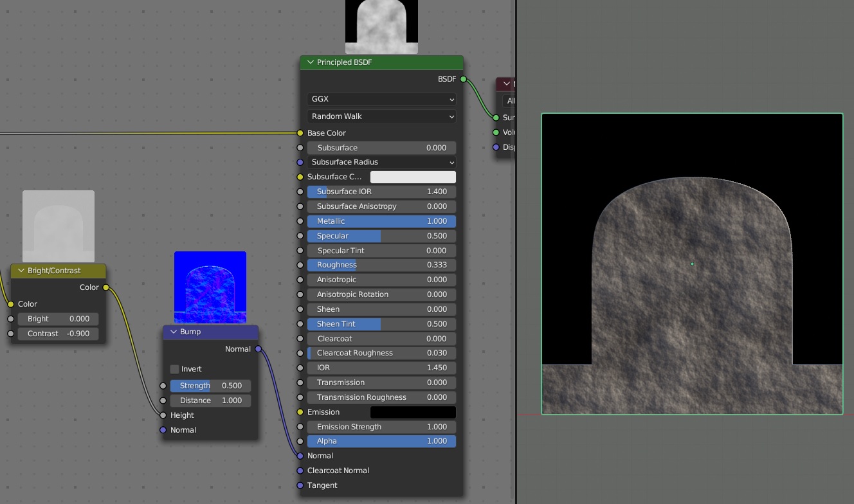
Task: Click the black Emission color swatch
Action: point(413,412)
